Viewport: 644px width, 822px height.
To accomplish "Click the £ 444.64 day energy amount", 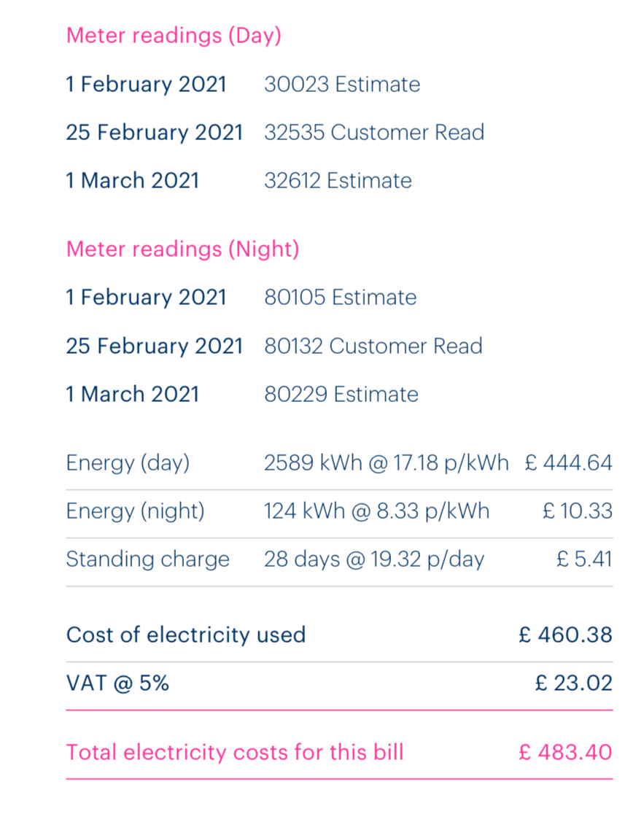I will pos(569,463).
